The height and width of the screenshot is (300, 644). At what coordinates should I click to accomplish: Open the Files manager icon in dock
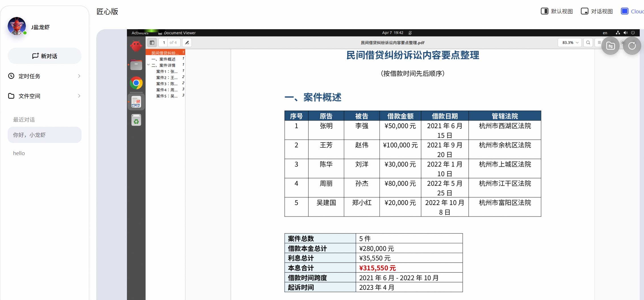click(x=136, y=65)
